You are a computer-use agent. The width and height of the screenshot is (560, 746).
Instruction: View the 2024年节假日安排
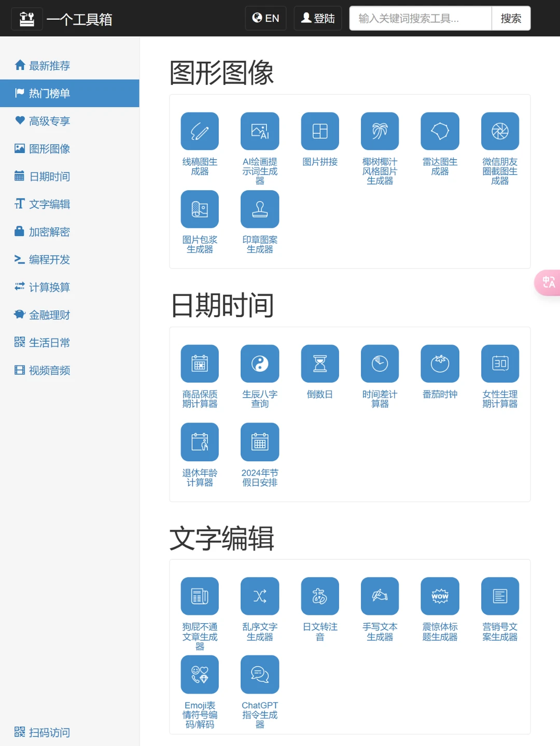point(260,442)
